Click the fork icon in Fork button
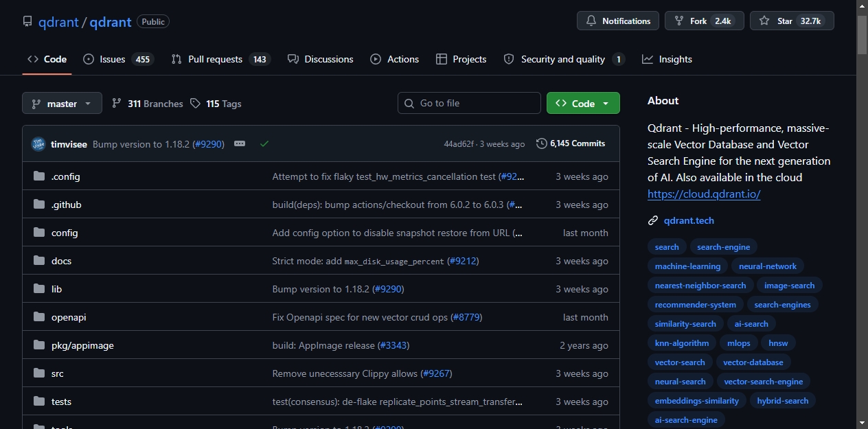The height and width of the screenshot is (429, 868). [x=679, y=21]
